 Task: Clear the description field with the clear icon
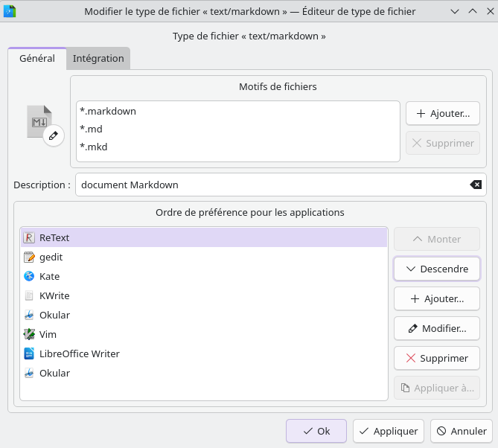pyautogui.click(x=476, y=185)
